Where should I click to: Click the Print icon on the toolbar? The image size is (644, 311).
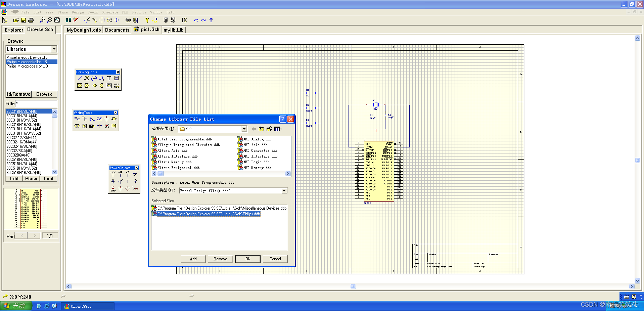coord(31,20)
